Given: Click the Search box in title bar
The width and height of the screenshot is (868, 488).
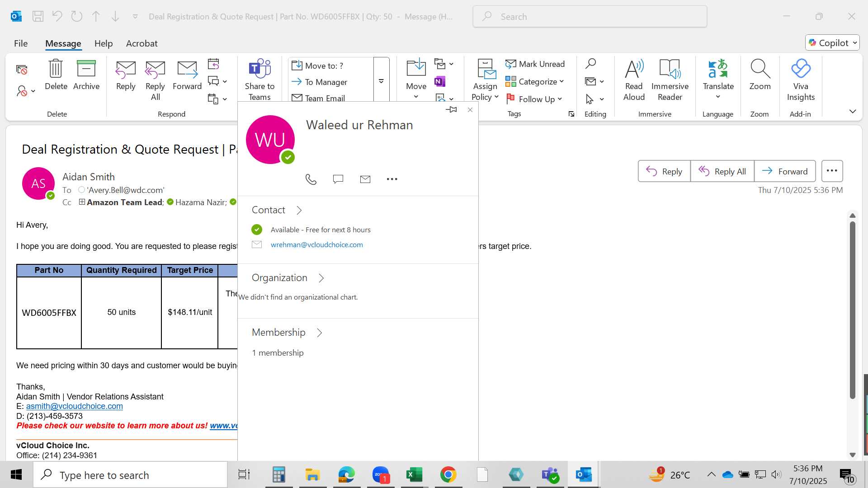Looking at the screenshot, I should 590,17.
